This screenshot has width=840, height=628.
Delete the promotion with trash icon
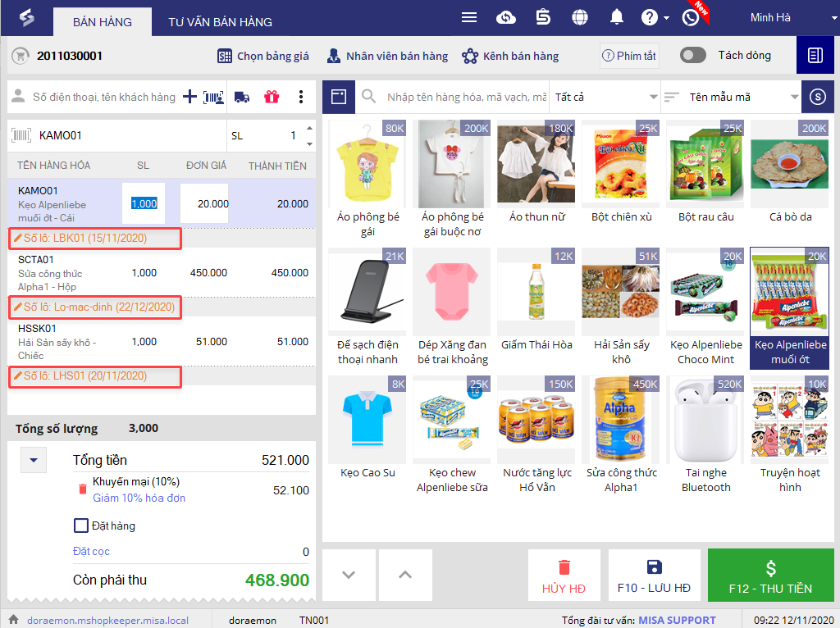(x=83, y=489)
